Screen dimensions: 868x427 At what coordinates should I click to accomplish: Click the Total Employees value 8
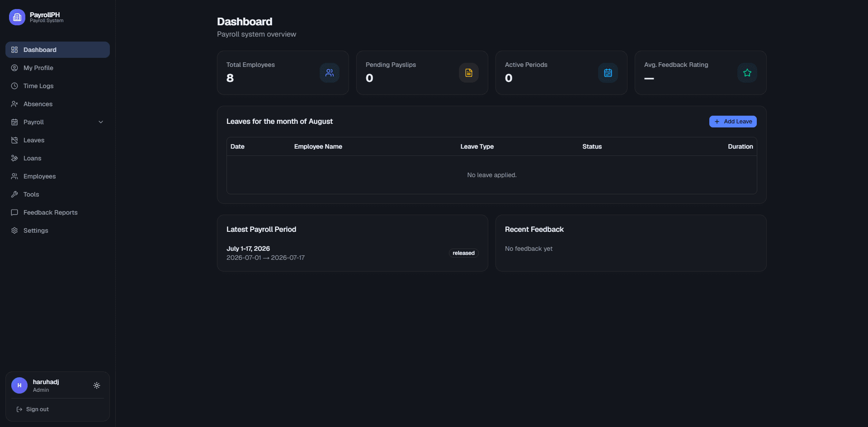(230, 78)
